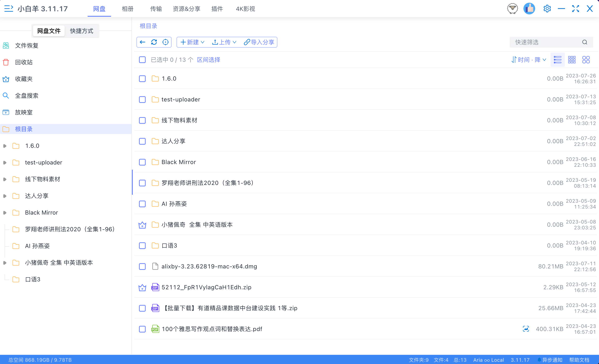Expand the 1.6.0 tree node
The width and height of the screenshot is (599, 364).
pyautogui.click(x=5, y=146)
